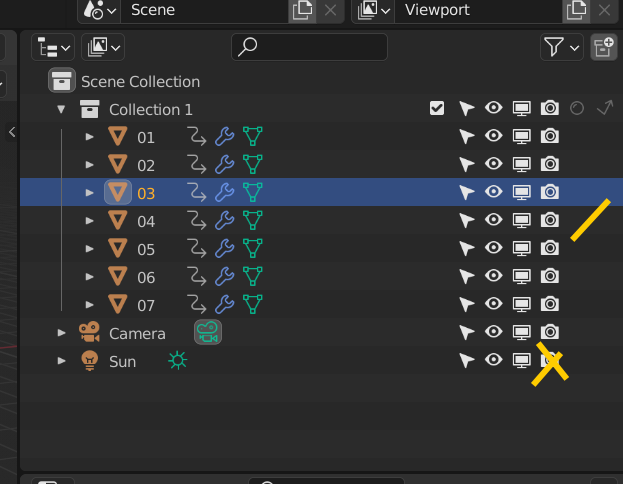
Task: Collapse Collection 1 disclosure triangle
Action: coord(62,109)
